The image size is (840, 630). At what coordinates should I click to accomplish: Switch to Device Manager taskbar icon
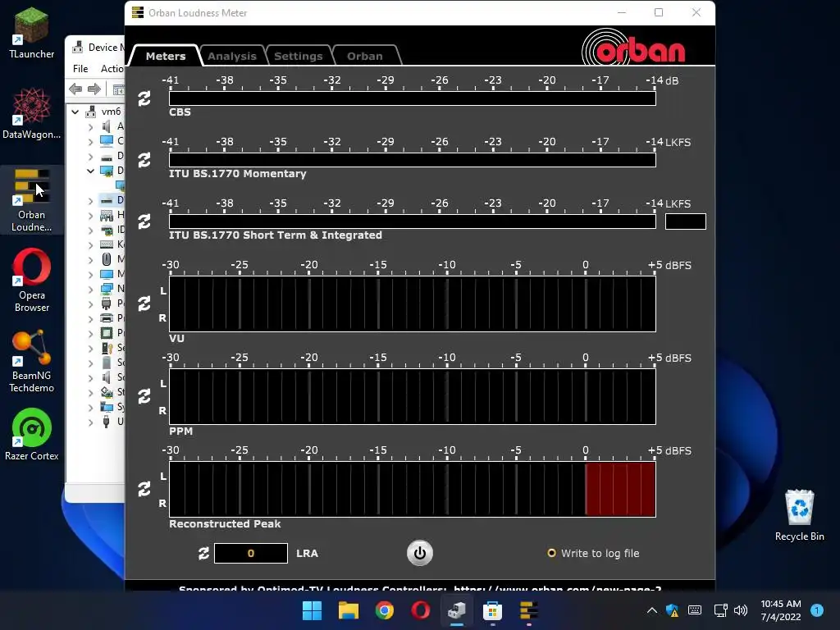tap(456, 610)
